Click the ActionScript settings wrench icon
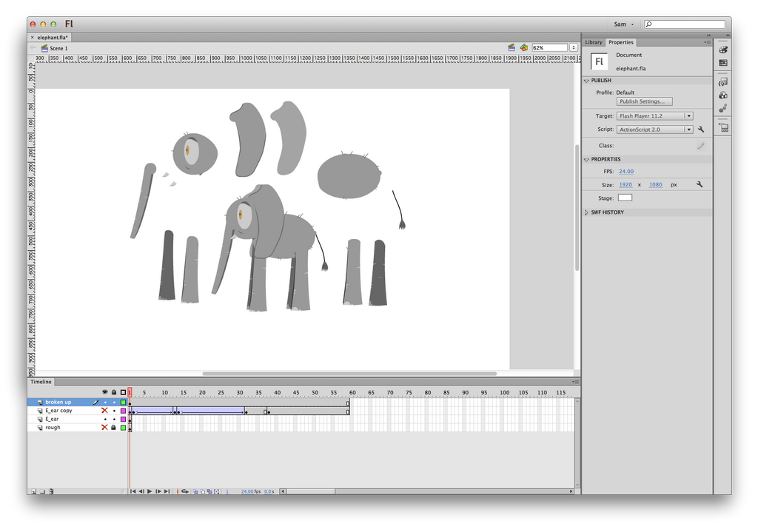 click(x=701, y=129)
